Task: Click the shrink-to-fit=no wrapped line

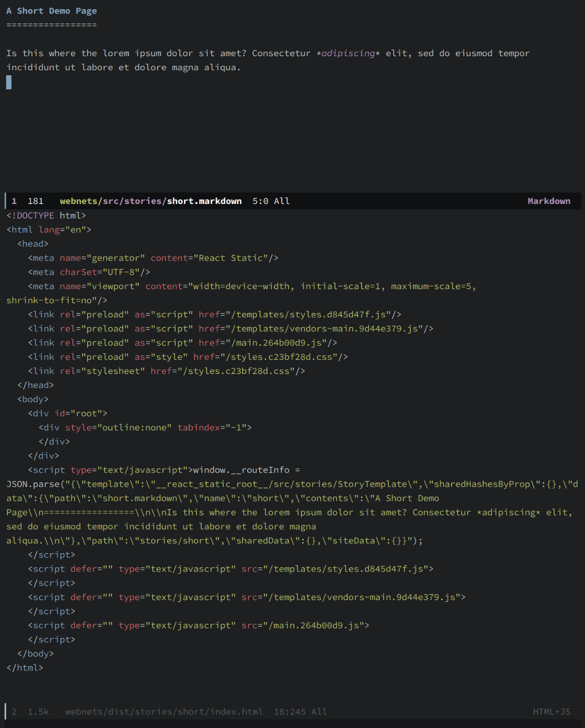Action: [57, 300]
